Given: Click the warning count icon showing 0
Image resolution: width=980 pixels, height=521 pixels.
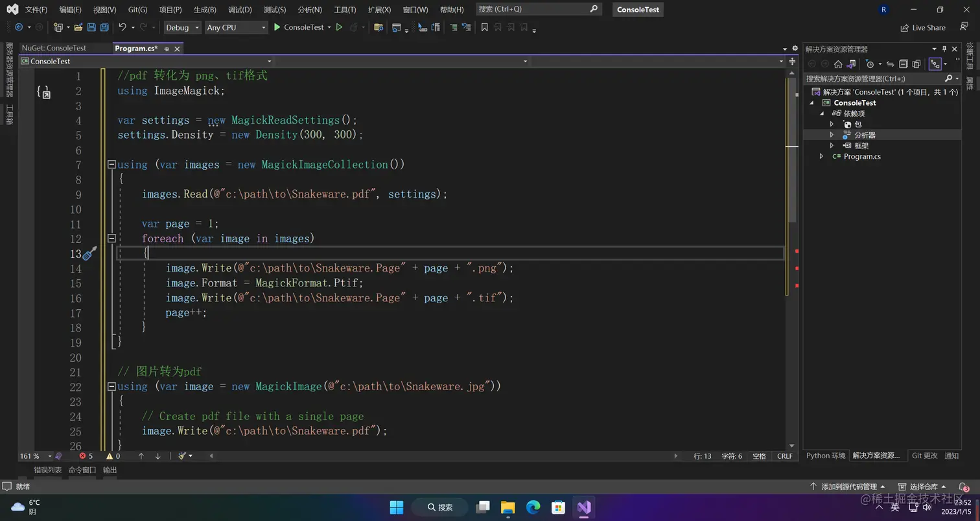Looking at the screenshot, I should pos(110,456).
